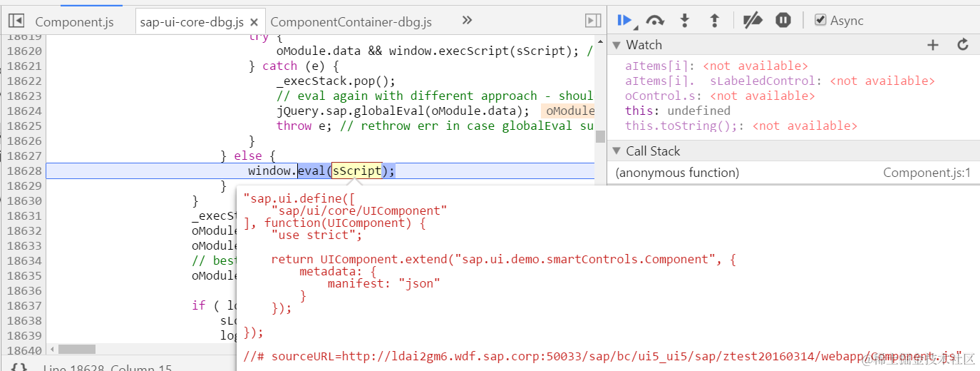Click line number 18624 in the gutter

(23, 111)
